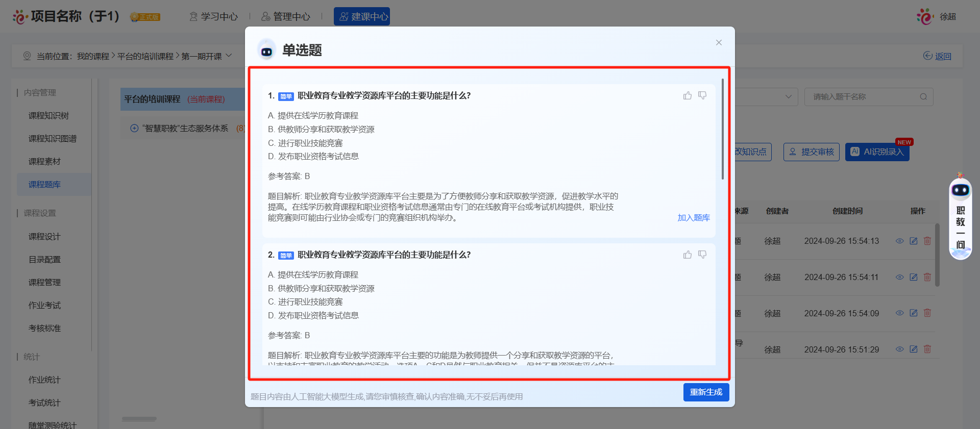980x429 pixels.
Task: Edit the question created at 15:54:13
Action: (x=914, y=241)
